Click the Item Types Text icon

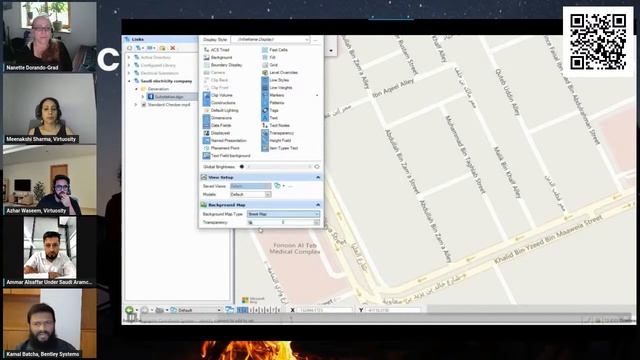coord(265,148)
